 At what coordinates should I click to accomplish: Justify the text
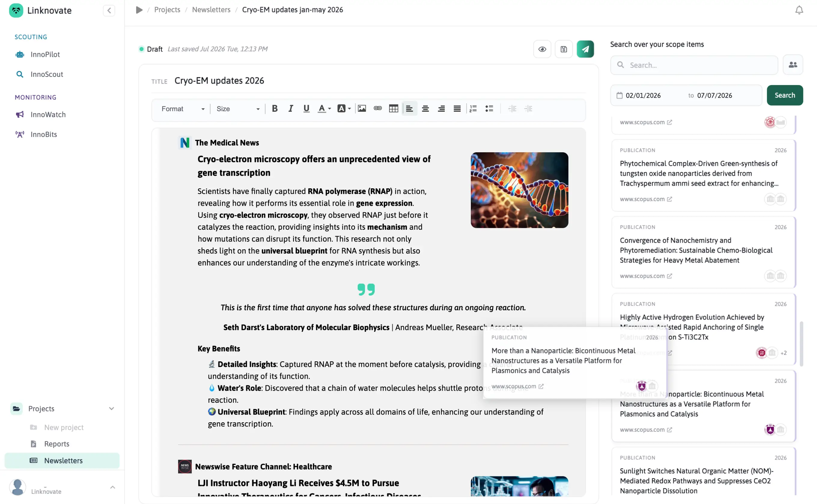tap(457, 109)
